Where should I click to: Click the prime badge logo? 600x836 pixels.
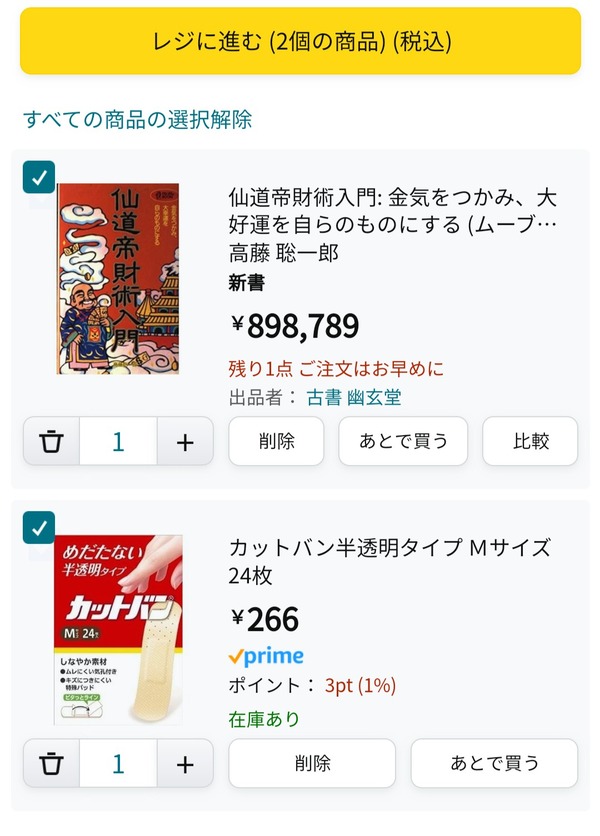pyautogui.click(x=266, y=656)
